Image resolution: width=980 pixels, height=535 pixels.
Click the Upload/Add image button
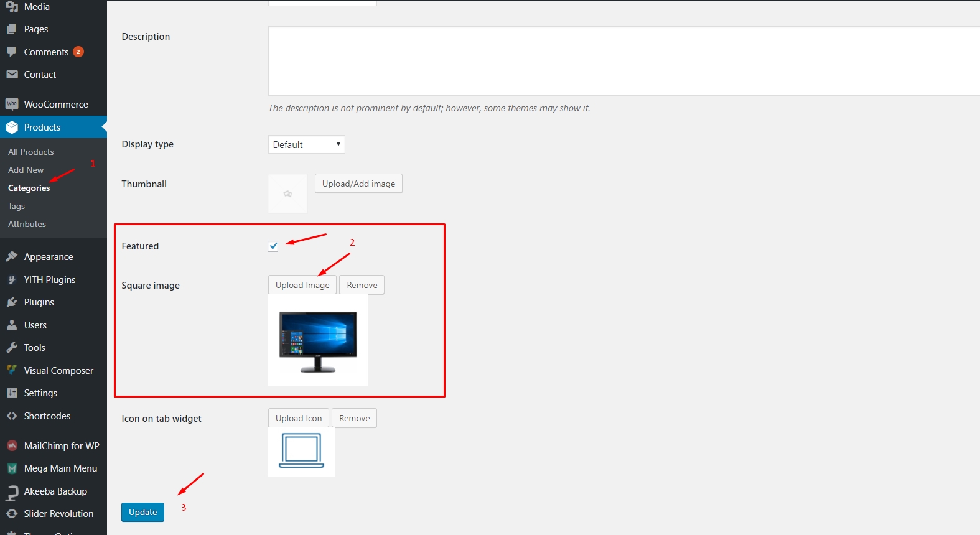click(x=358, y=184)
